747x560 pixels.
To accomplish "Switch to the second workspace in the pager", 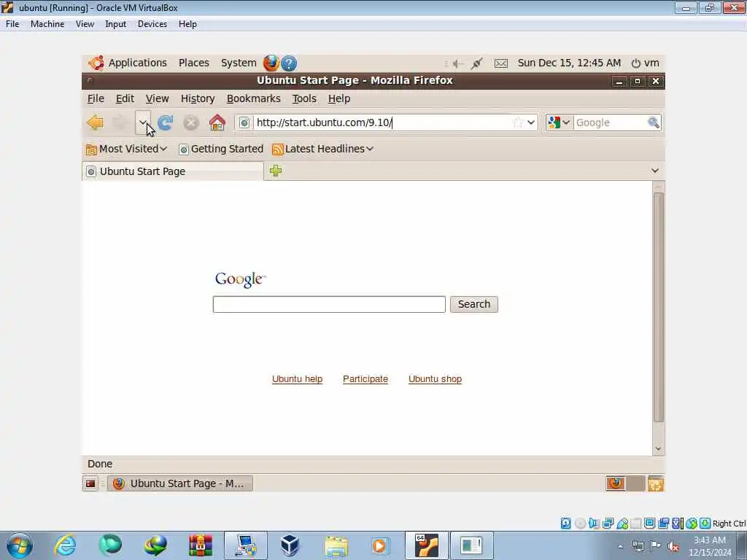I will 635,483.
